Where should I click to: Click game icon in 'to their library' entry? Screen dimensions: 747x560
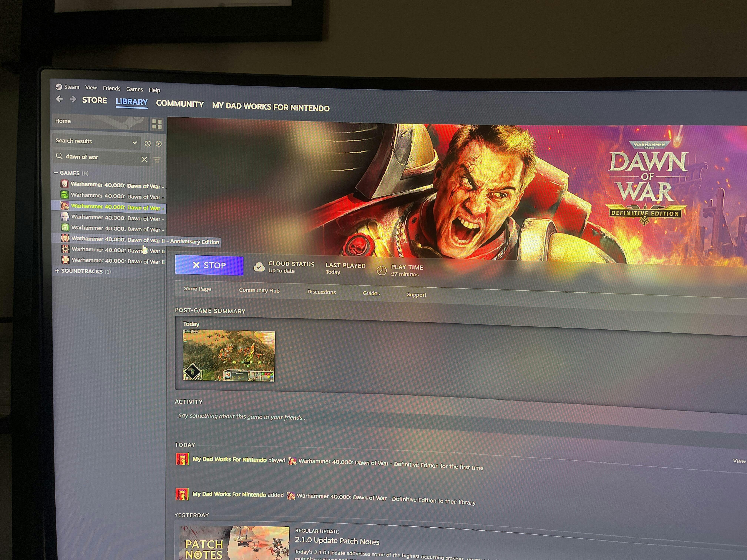pos(291,496)
